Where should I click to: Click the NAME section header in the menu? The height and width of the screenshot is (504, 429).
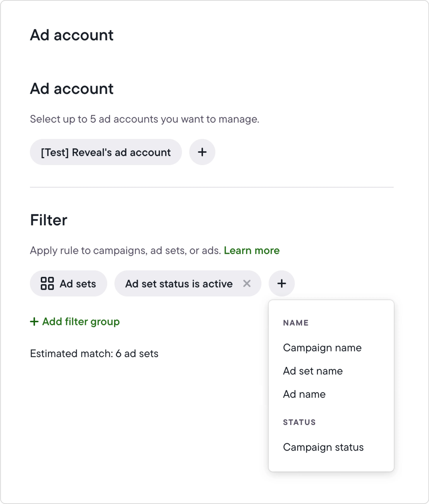[x=296, y=323]
